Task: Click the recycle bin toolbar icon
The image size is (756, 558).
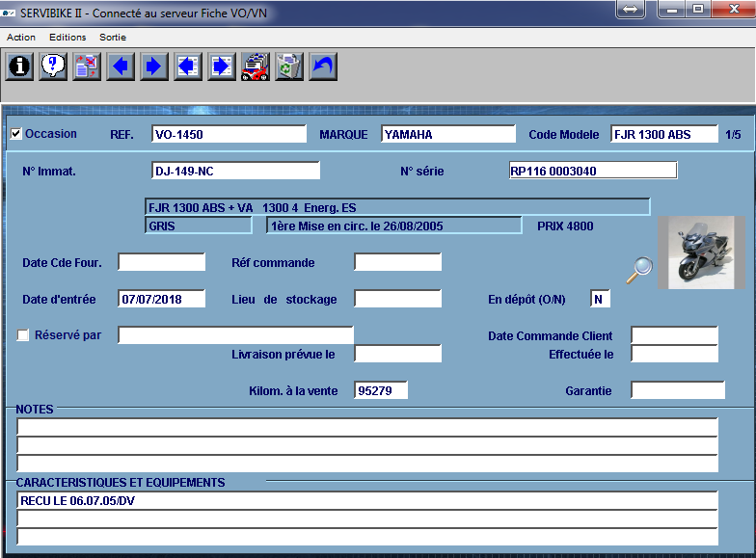Action: tap(288, 66)
